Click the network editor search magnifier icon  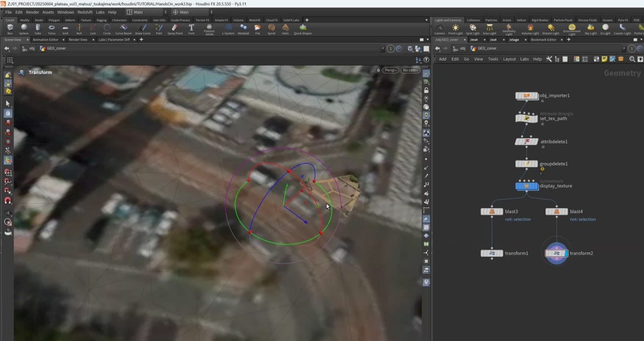pos(632,59)
